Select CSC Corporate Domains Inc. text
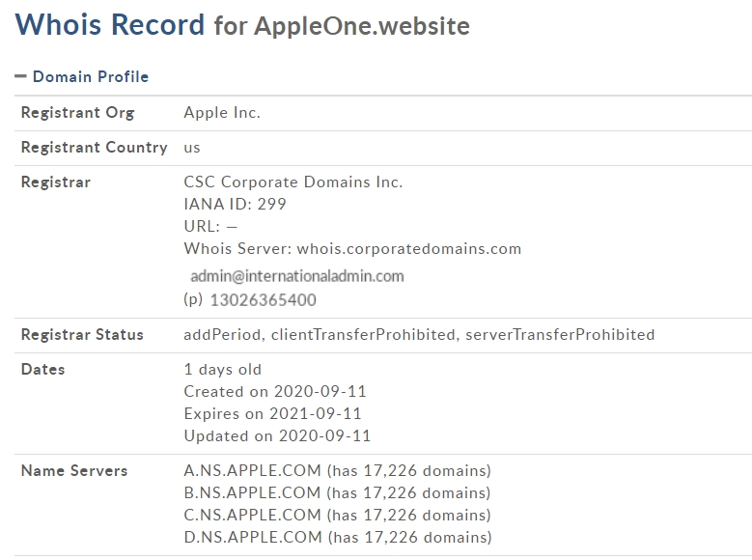 (x=293, y=182)
